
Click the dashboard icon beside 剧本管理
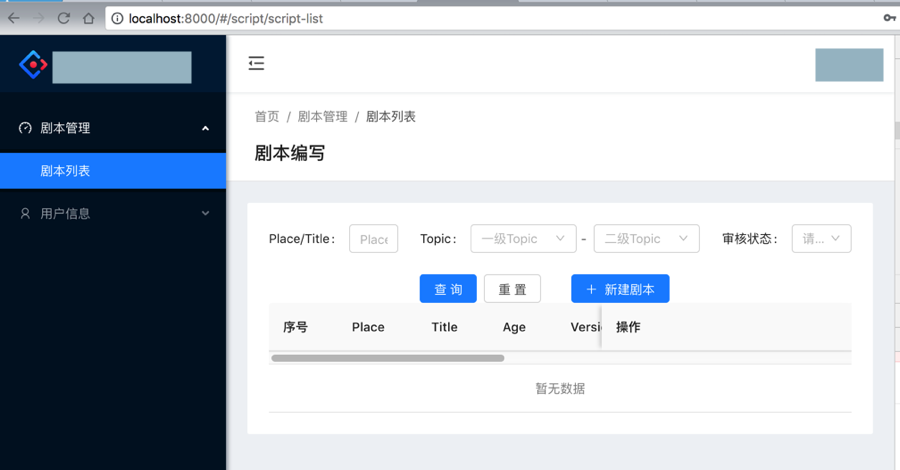25,128
